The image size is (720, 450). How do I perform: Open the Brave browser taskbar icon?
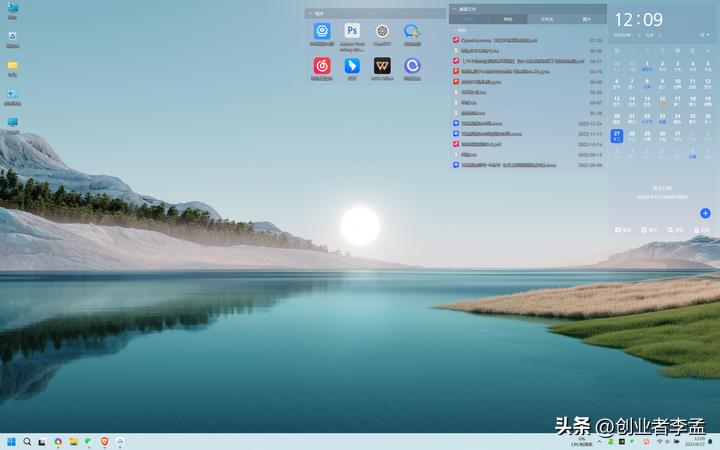(x=104, y=441)
